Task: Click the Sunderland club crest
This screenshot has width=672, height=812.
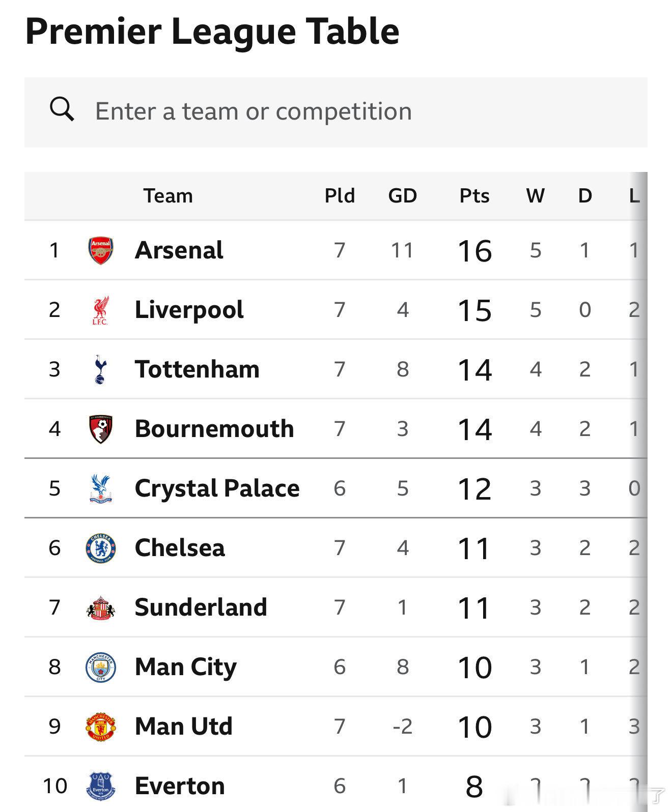Action: pos(101,607)
